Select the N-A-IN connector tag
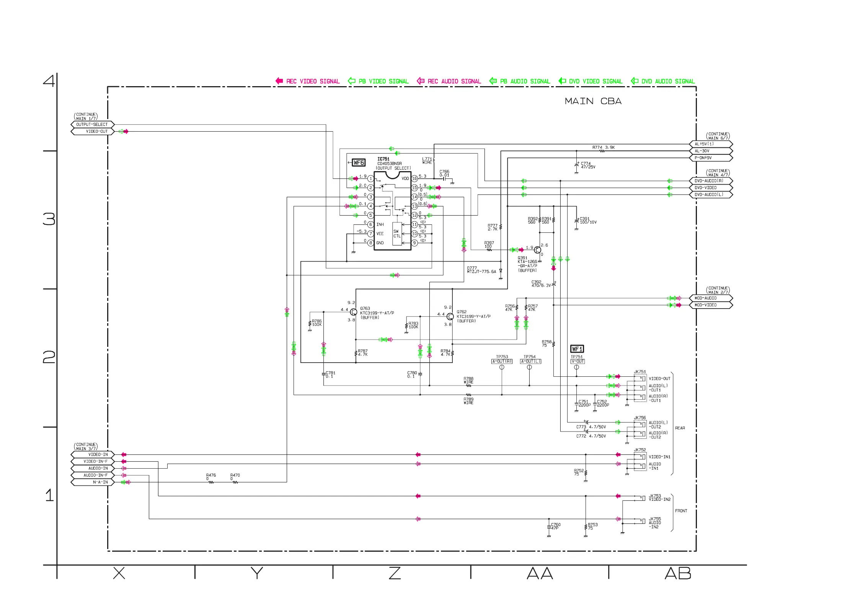 (x=92, y=482)
